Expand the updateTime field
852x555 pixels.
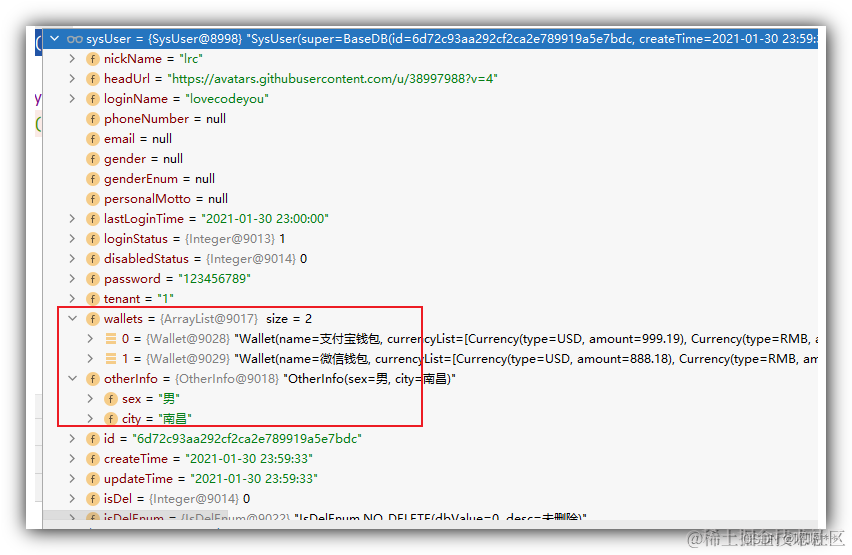tap(72, 478)
